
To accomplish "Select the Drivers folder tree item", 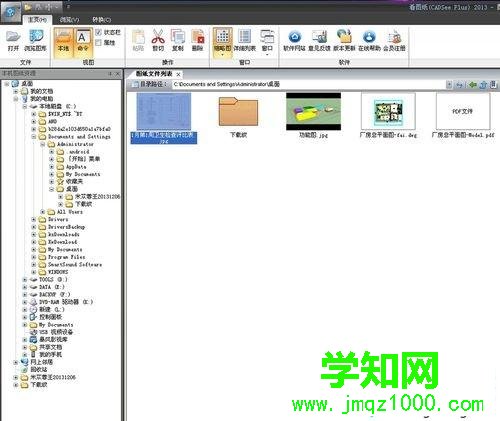I will coord(58,219).
